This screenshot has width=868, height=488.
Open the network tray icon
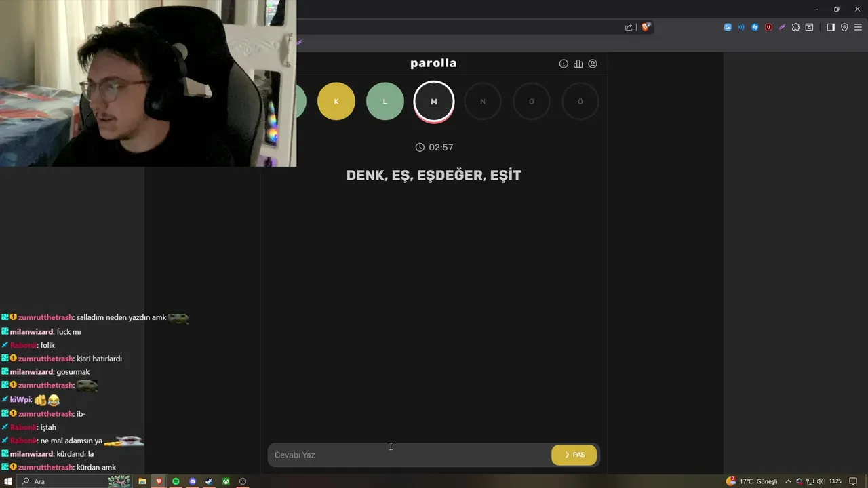[x=810, y=481]
